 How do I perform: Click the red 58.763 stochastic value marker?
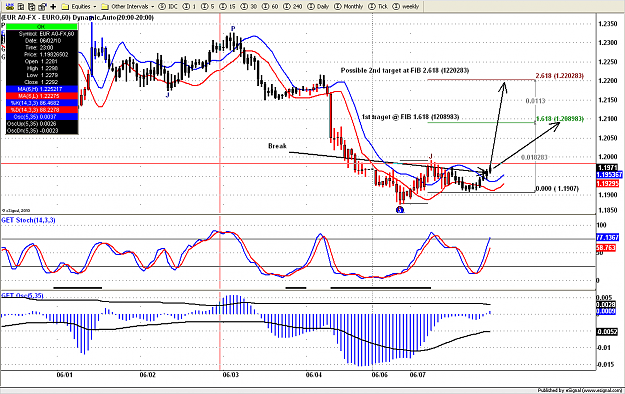pos(606,248)
